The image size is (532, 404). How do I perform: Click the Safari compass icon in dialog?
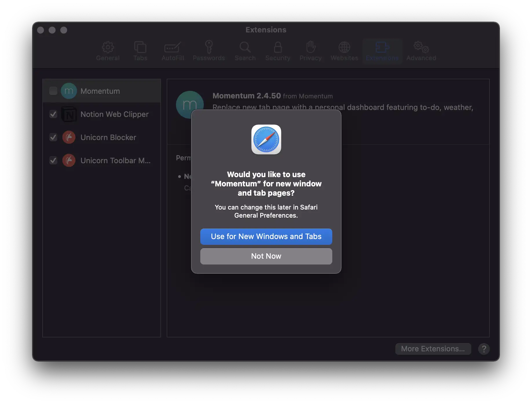coord(266,139)
